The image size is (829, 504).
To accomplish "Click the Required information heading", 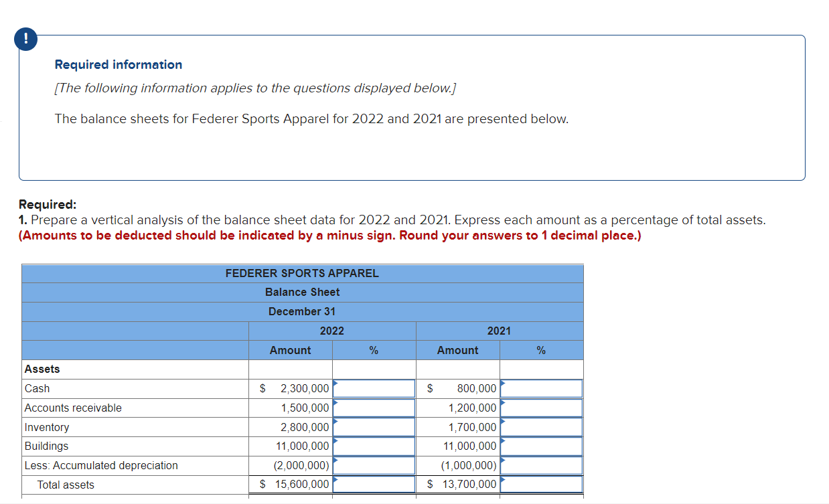I will point(119,64).
